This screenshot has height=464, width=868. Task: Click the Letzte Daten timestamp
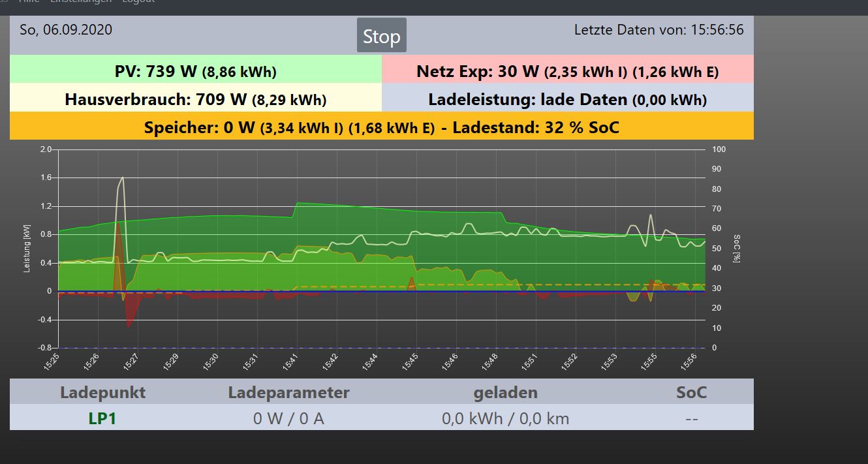[659, 30]
